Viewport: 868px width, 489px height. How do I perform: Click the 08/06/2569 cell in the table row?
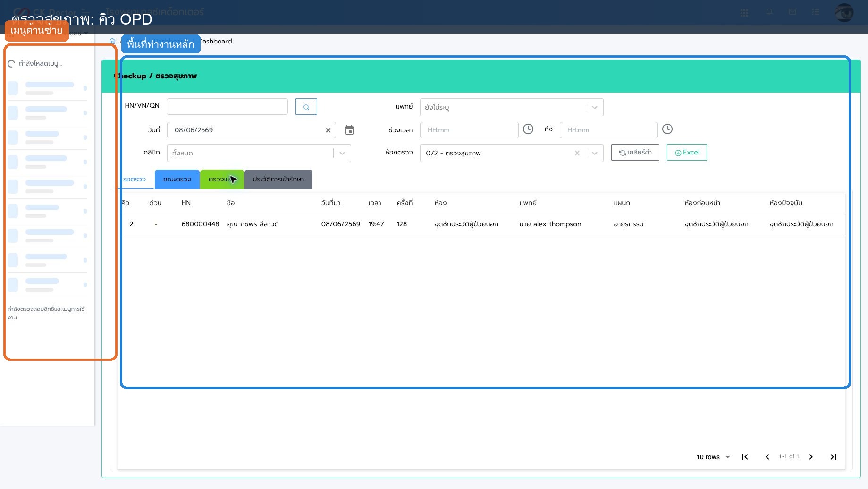pos(340,224)
